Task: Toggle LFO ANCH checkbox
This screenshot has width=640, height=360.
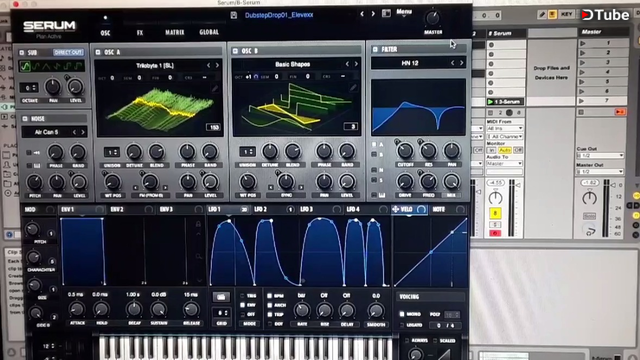Action: (269, 305)
